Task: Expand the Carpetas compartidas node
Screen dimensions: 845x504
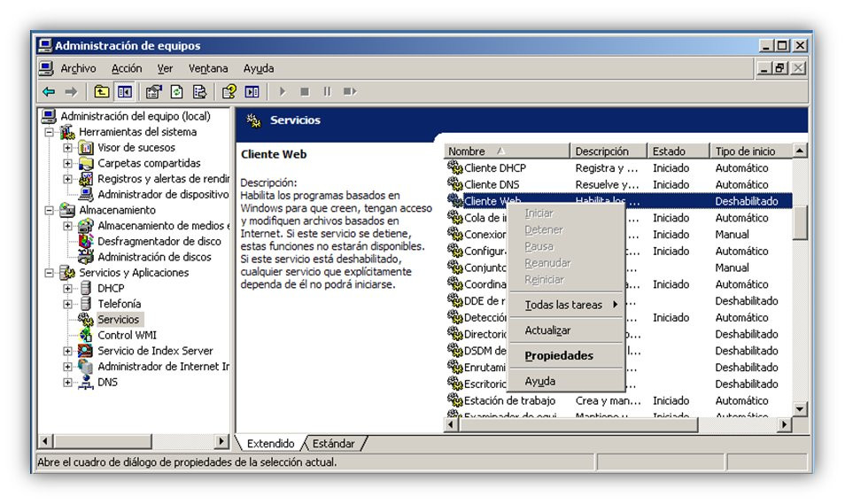Action: (67, 163)
